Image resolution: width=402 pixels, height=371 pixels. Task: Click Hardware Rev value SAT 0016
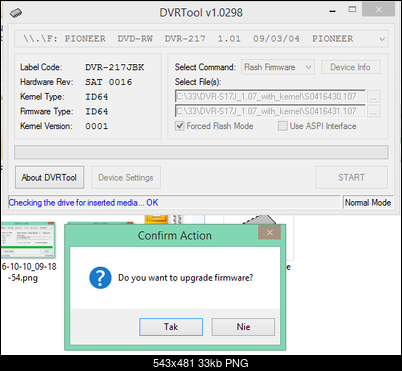109,82
